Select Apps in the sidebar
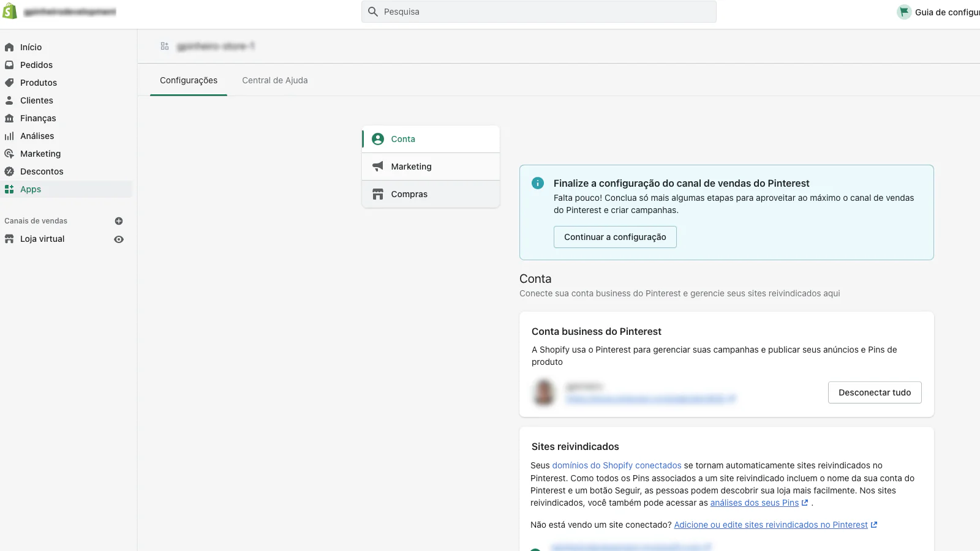The image size is (980, 551). 66,189
